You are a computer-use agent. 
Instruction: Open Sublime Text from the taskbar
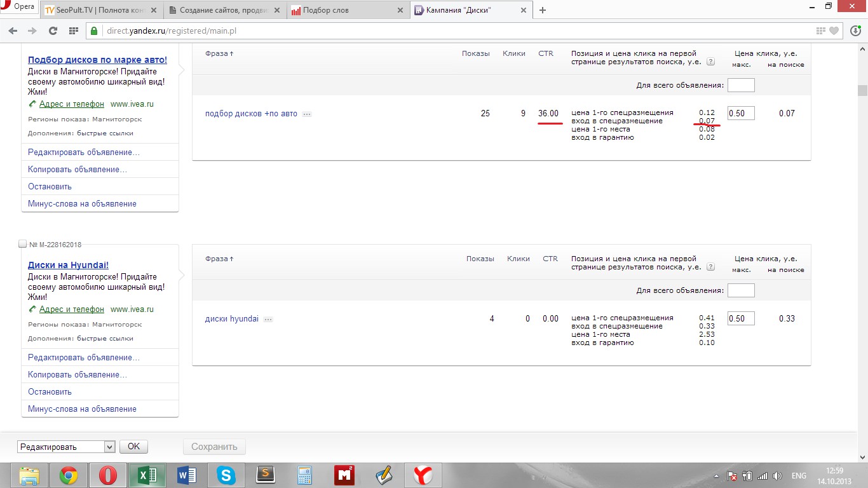click(x=265, y=475)
